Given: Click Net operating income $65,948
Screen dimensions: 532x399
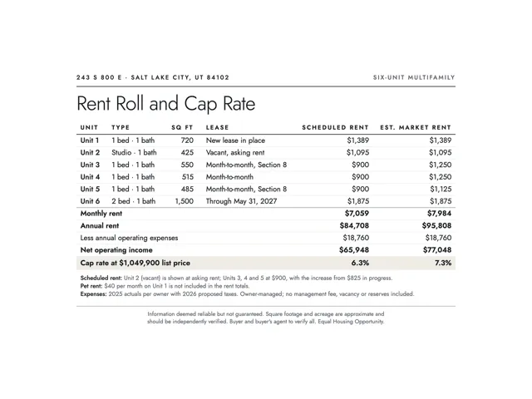Looking at the screenshot, I should tap(354, 250).
